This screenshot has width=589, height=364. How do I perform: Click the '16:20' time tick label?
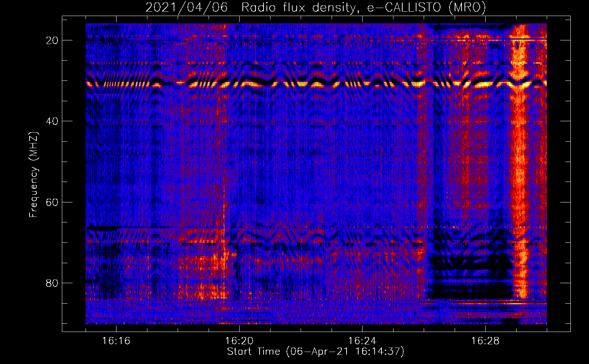pyautogui.click(x=239, y=341)
